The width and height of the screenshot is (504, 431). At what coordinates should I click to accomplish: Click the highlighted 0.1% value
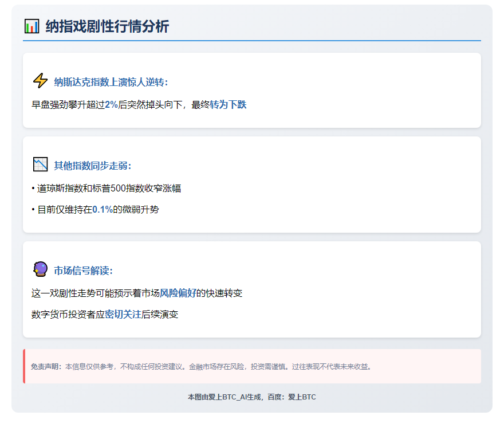tap(103, 209)
